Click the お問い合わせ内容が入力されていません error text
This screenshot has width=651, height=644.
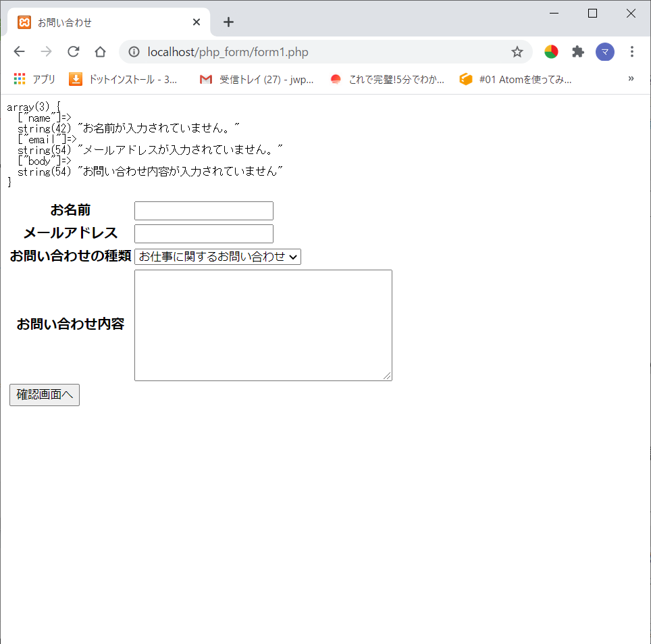point(180,171)
